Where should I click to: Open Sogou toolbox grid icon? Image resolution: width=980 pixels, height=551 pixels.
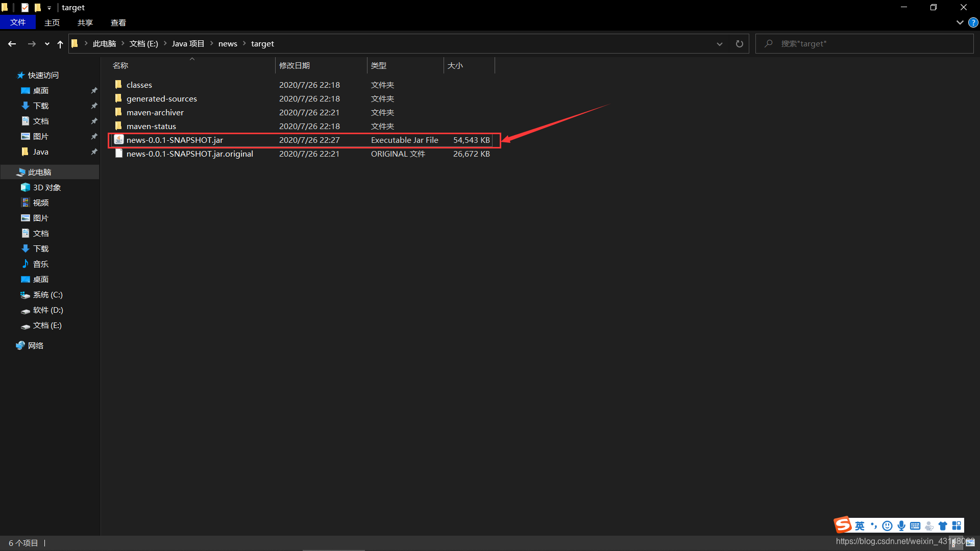957,525
